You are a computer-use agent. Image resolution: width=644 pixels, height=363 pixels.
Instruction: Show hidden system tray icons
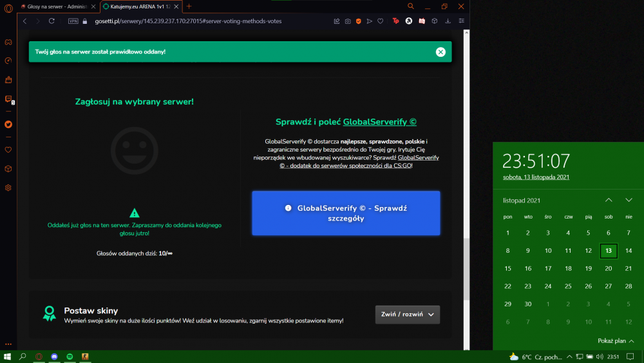[x=569, y=357]
